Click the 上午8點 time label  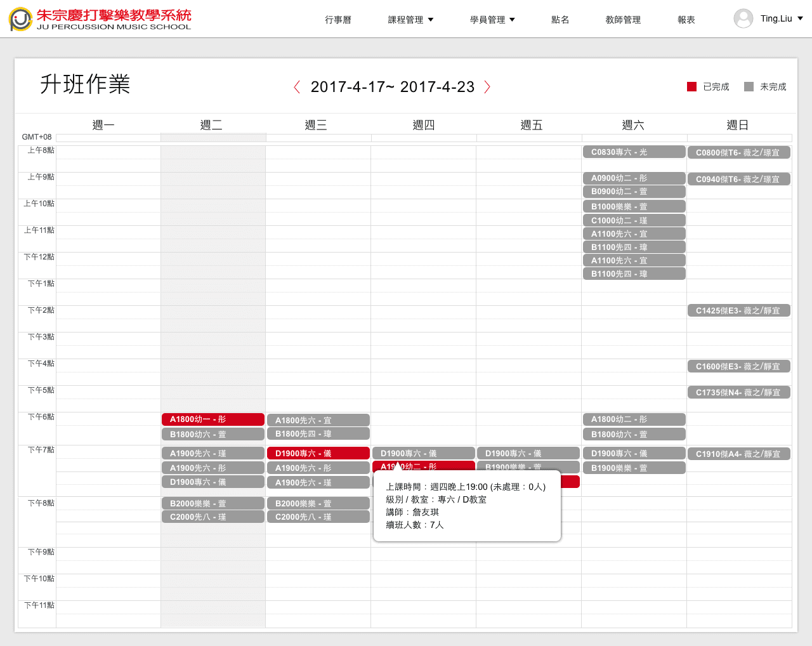41,150
